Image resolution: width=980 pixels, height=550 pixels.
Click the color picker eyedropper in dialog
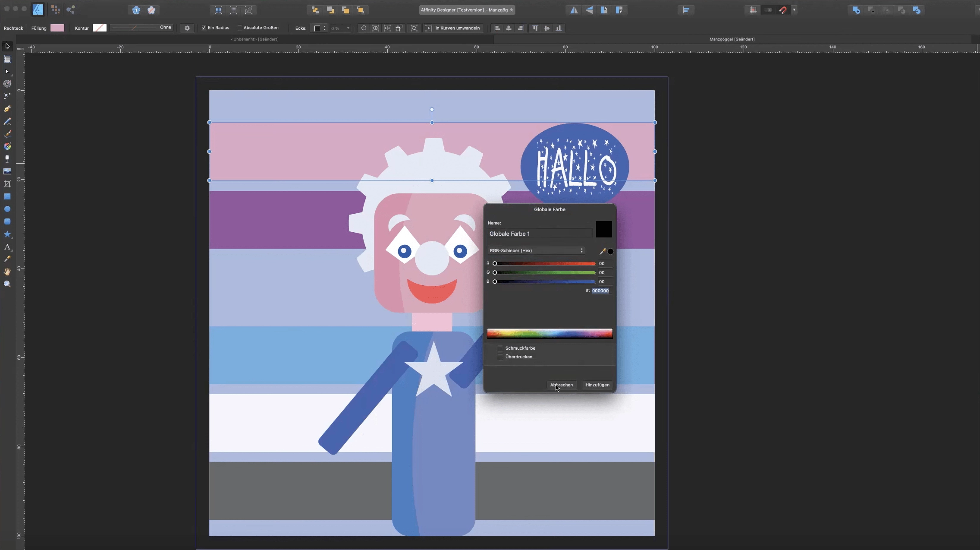pos(603,251)
